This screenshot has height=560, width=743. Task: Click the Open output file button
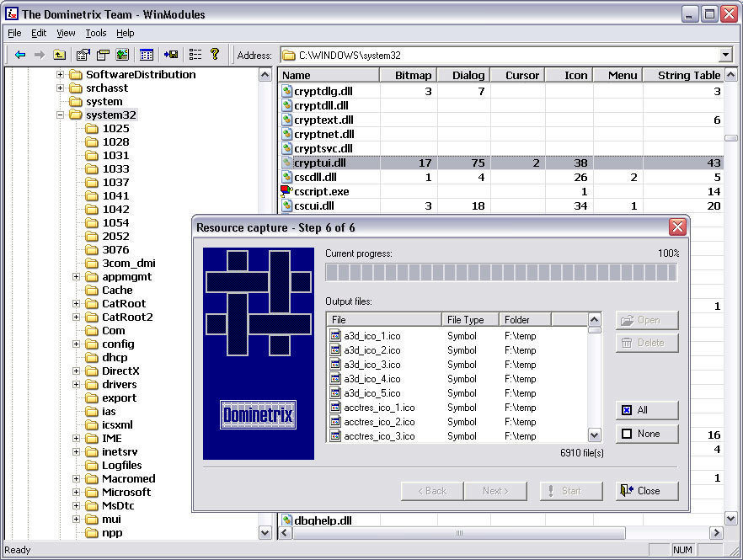647,320
